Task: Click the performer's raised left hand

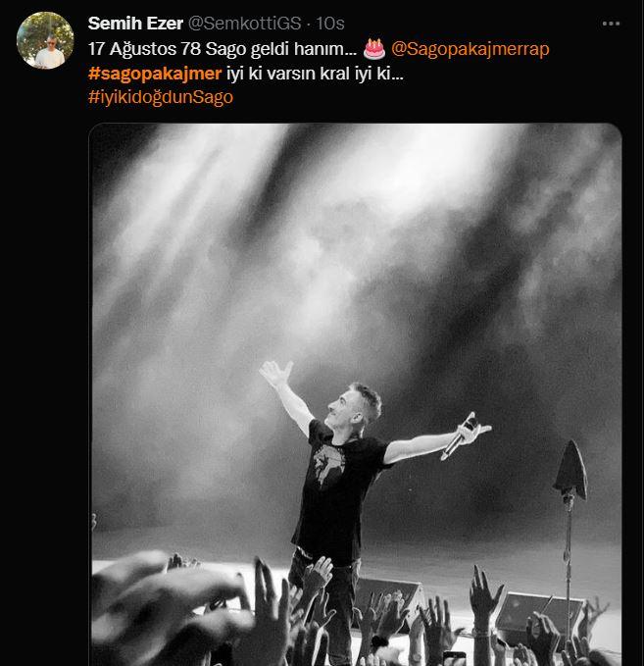Action: pos(275,373)
